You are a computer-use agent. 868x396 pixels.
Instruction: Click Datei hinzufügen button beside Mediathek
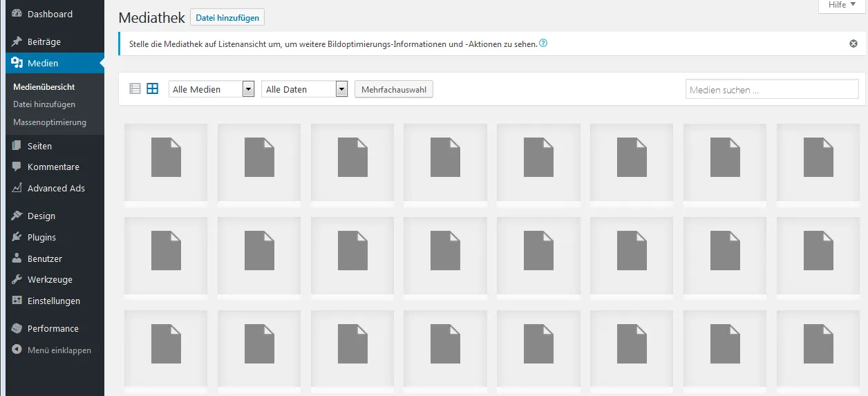pyautogui.click(x=227, y=17)
